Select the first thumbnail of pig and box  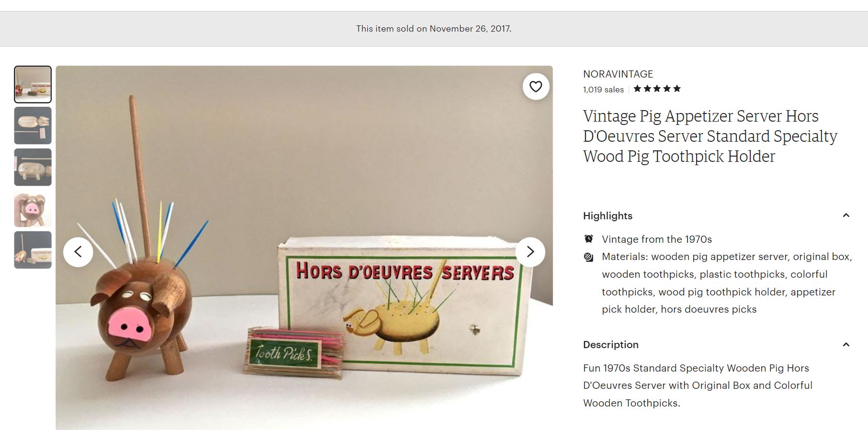coord(33,84)
